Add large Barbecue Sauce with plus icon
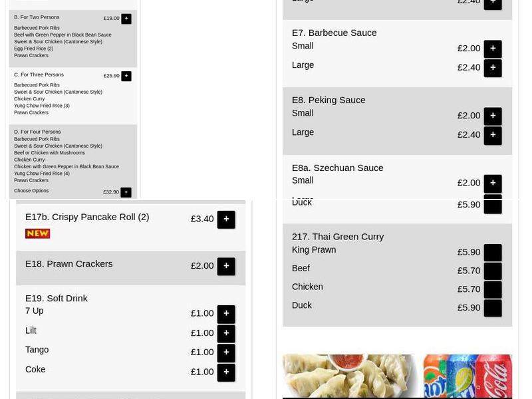The width and height of the screenshot is (532, 399). click(x=493, y=67)
